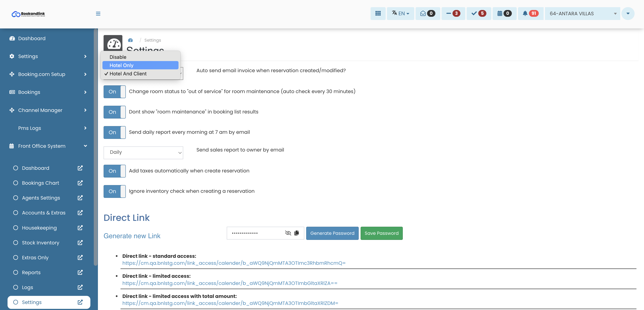Open external link icon for Front Office Dashboard
Screen dimensions: 644x310
pyautogui.click(x=80, y=168)
